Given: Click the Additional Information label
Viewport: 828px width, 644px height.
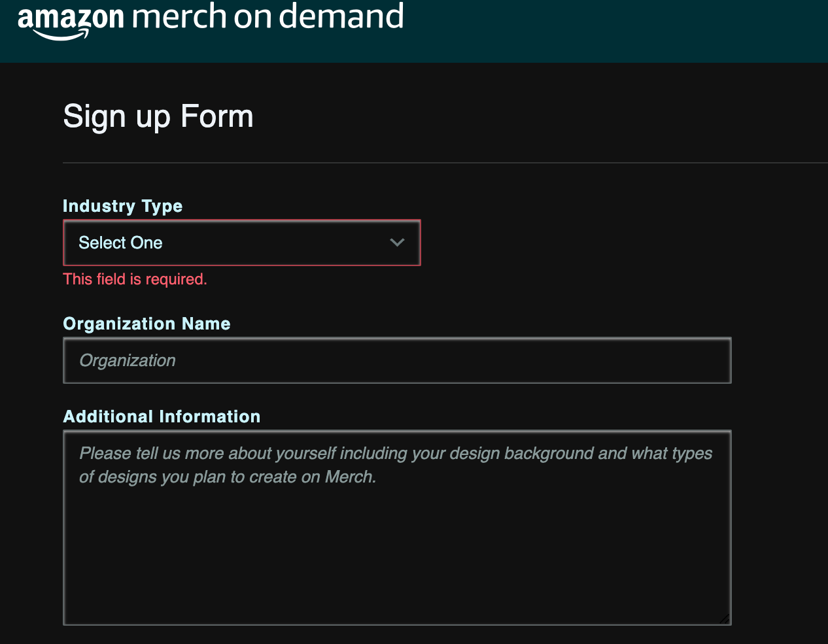Looking at the screenshot, I should click(162, 416).
